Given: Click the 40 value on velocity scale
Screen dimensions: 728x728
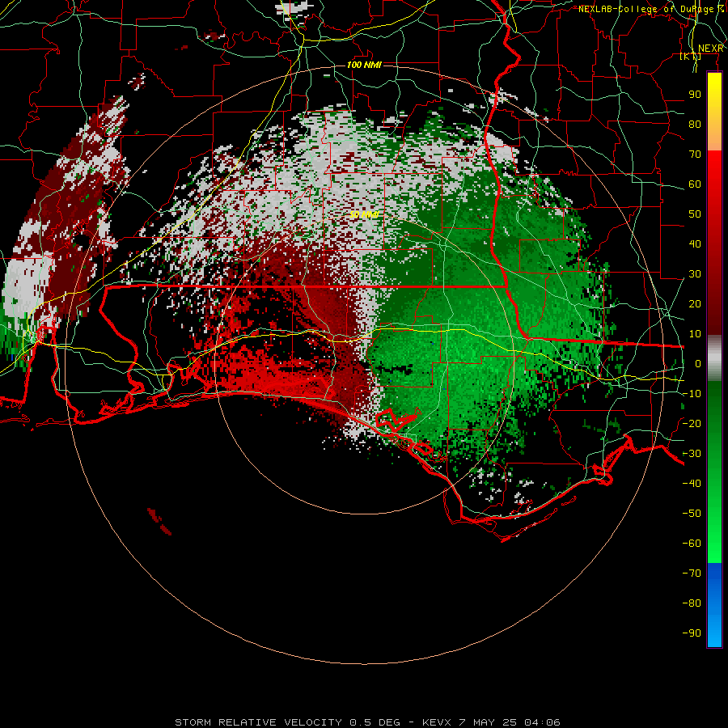Looking at the screenshot, I should point(695,243).
